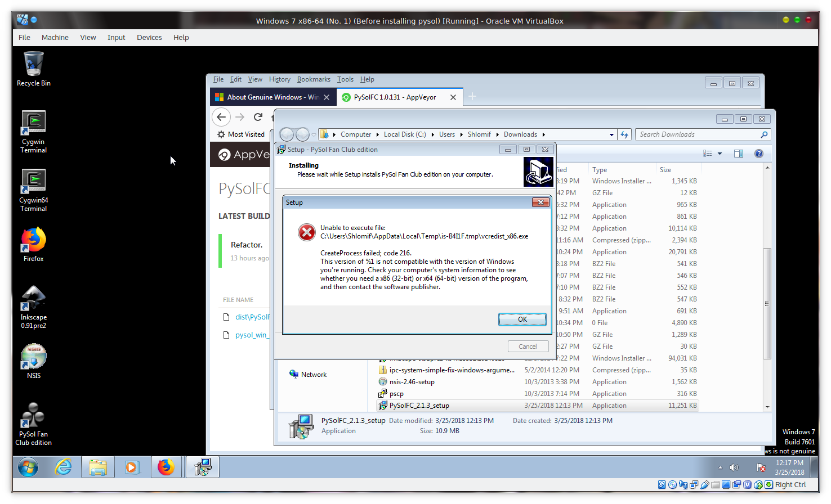
Task: Click Cancel in the Setup installer
Action: (527, 346)
